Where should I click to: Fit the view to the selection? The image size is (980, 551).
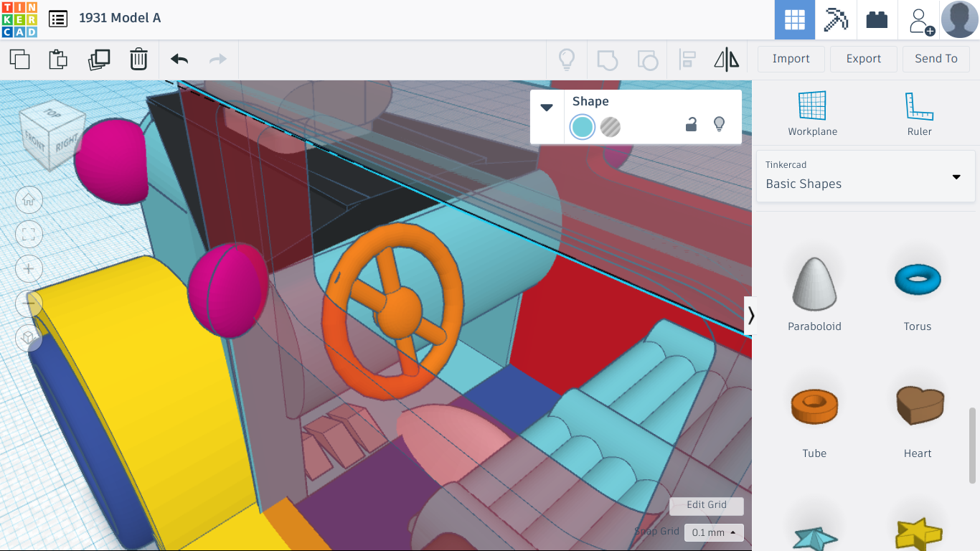click(29, 234)
